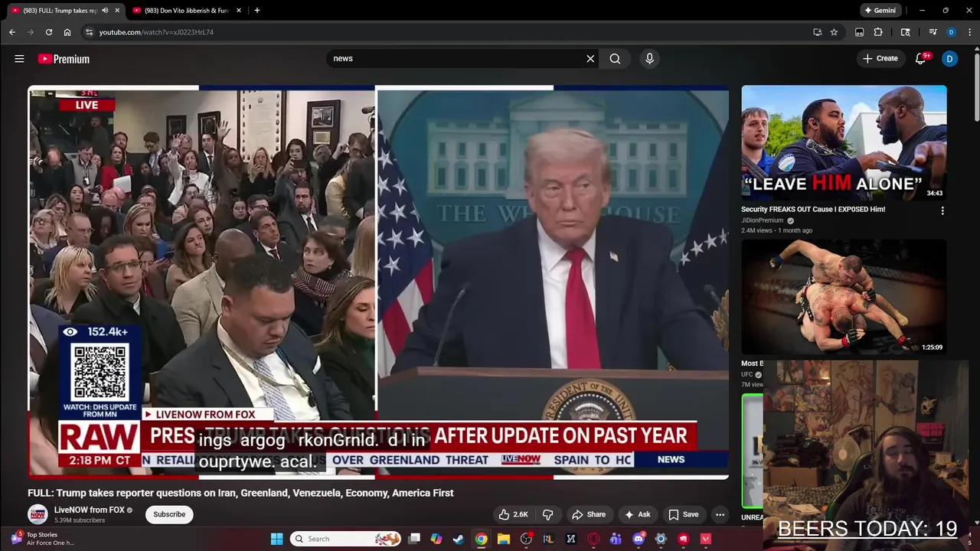The image size is (980, 551).
Task: Switch to the 'FULL: Trump takes' tab
Action: pos(60,11)
